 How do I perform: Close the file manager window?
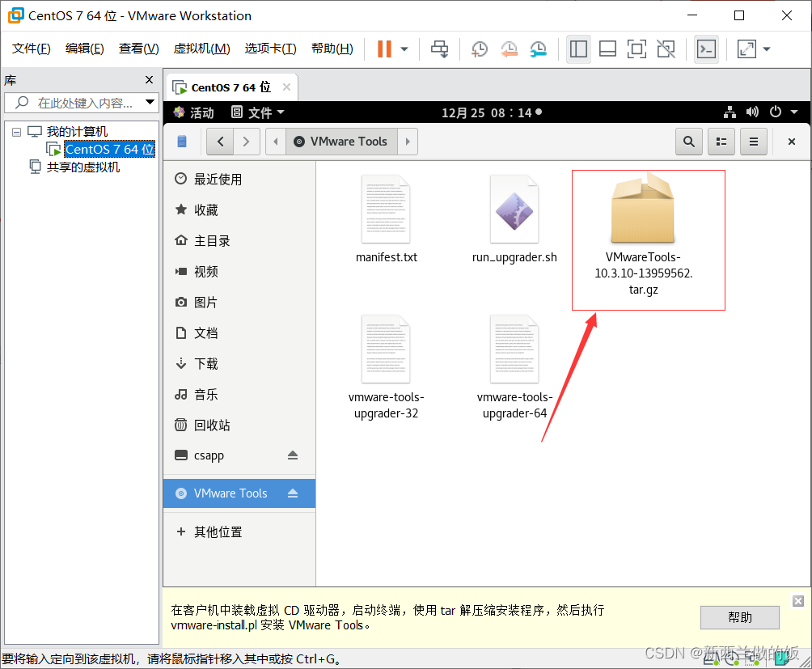click(x=791, y=142)
